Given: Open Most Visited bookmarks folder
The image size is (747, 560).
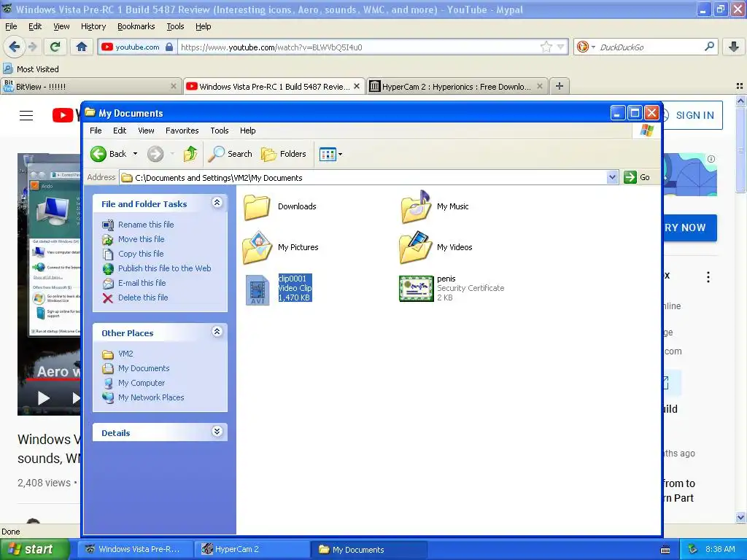Looking at the screenshot, I should point(31,69).
